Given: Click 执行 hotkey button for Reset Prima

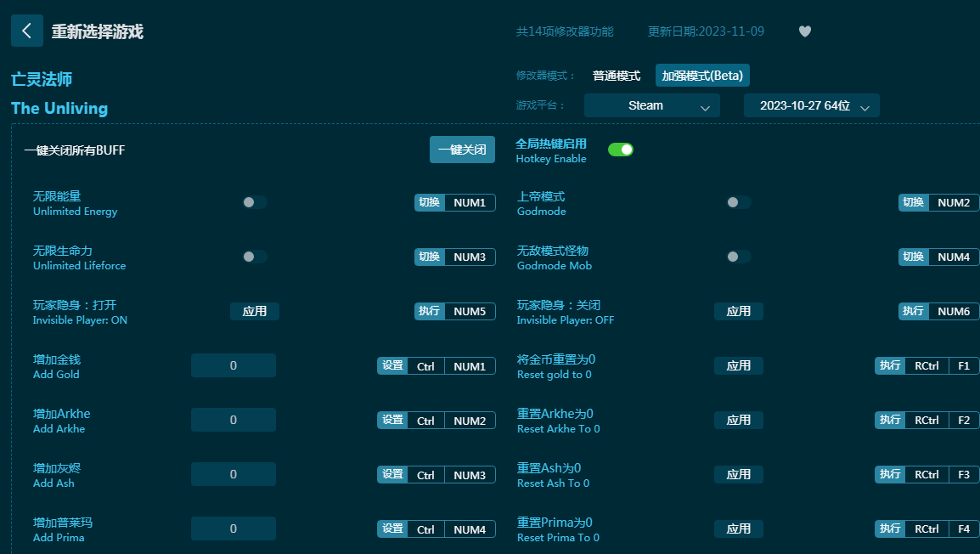Looking at the screenshot, I should (x=890, y=529).
